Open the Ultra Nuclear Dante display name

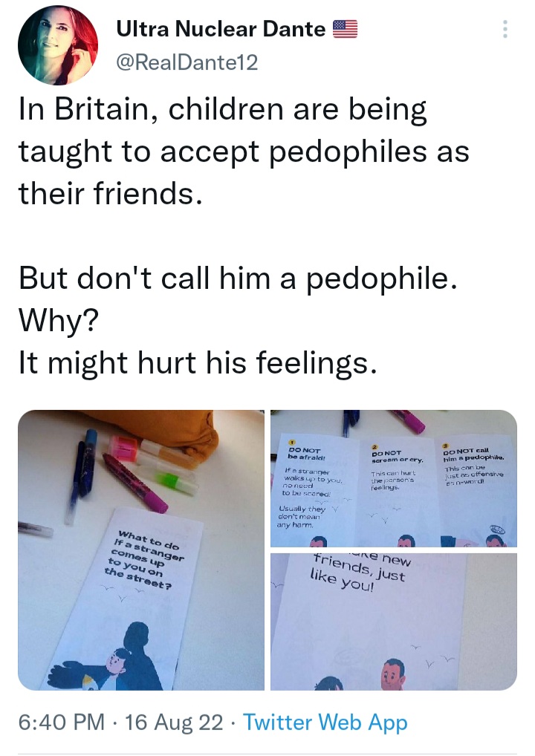click(x=221, y=30)
